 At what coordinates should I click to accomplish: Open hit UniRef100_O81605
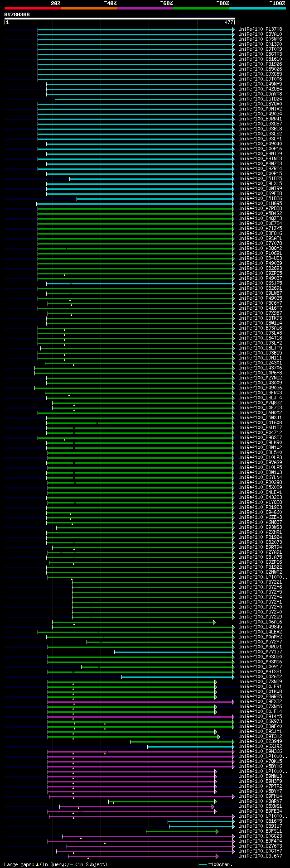click(260, 821)
